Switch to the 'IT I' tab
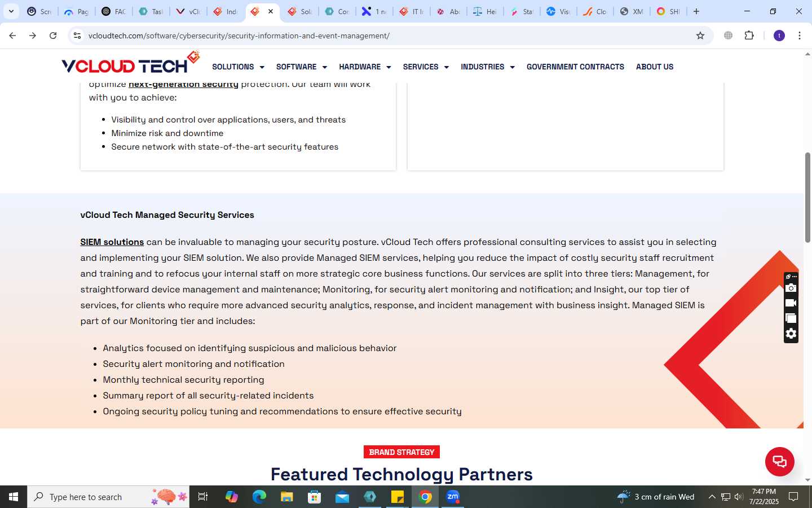The width and height of the screenshot is (812, 508). pos(412,11)
